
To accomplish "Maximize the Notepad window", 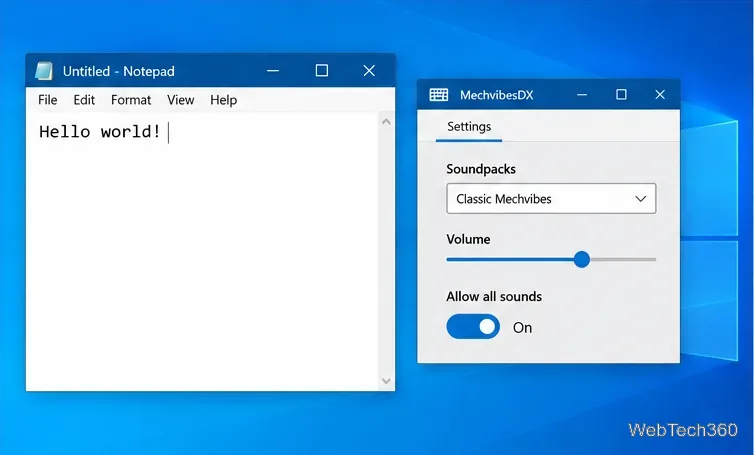I will click(x=322, y=71).
